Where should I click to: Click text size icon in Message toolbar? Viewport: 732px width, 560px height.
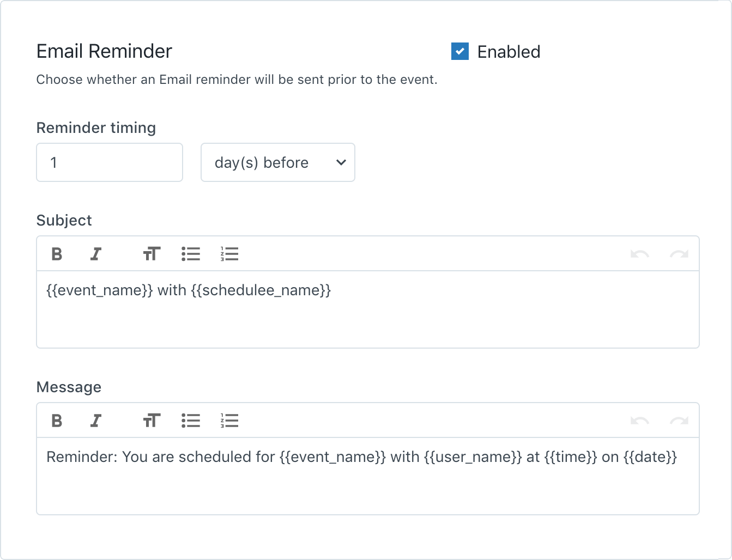[152, 421]
